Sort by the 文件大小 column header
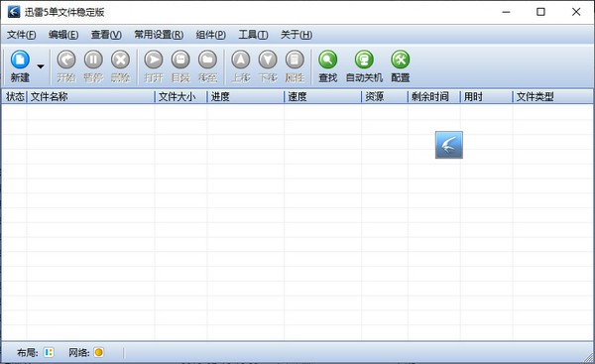Image resolution: width=595 pixels, height=364 pixels. point(181,97)
